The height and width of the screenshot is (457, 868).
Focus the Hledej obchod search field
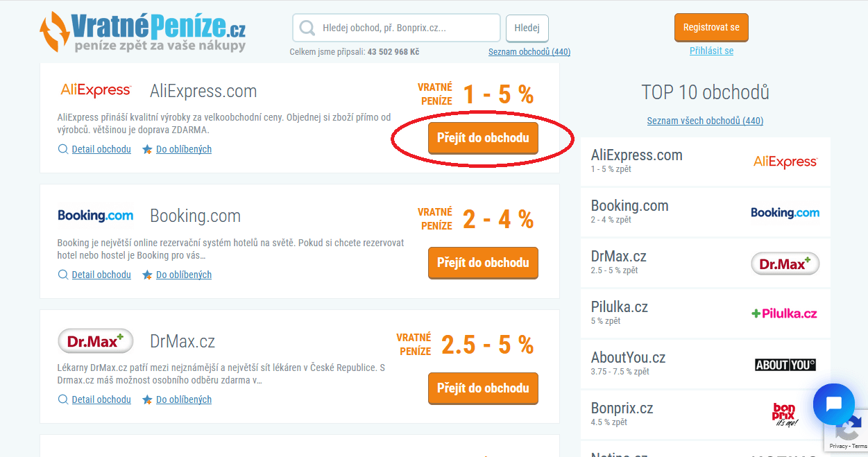point(396,28)
